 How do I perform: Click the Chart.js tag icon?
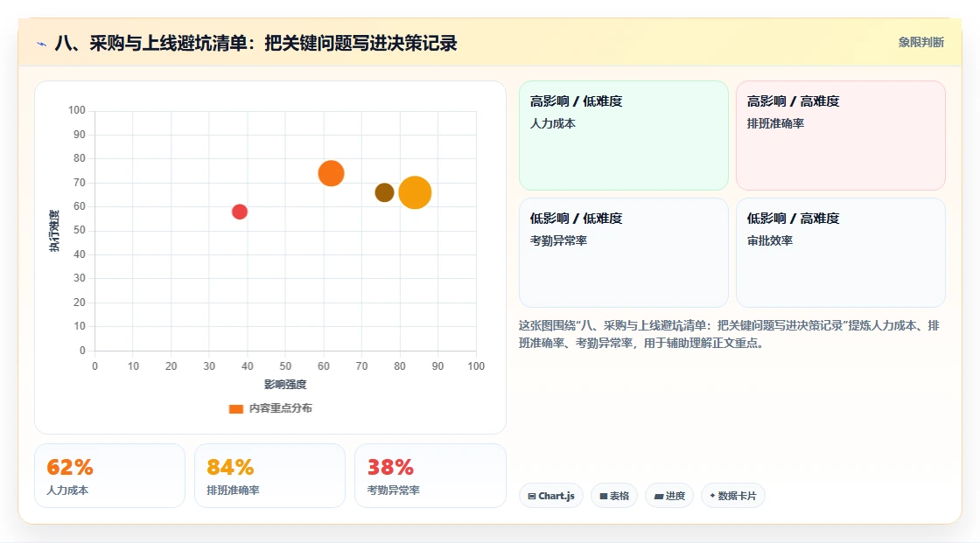[532, 496]
